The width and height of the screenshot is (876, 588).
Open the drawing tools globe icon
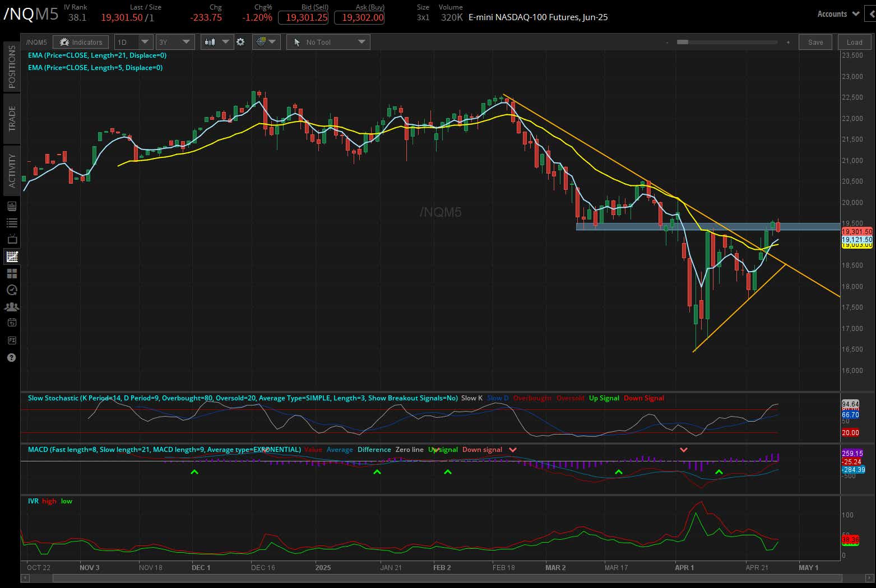pyautogui.click(x=262, y=41)
